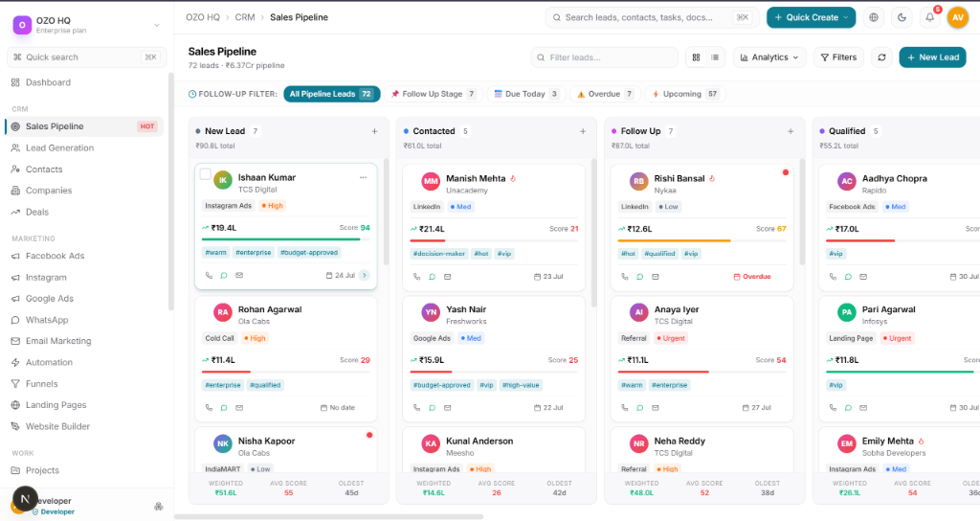Image resolution: width=980 pixels, height=521 pixels.
Task: Click CRM in the breadcrumb
Action: tap(245, 17)
